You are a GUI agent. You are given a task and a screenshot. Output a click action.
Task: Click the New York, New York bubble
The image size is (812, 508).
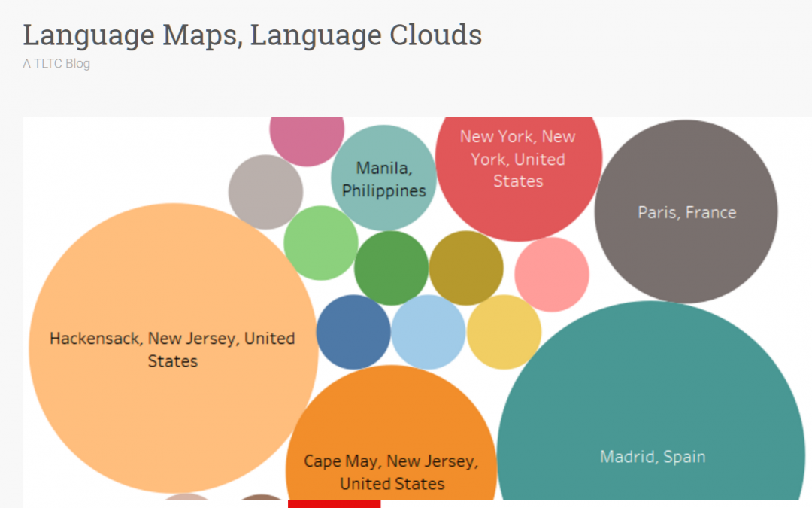[518, 179]
